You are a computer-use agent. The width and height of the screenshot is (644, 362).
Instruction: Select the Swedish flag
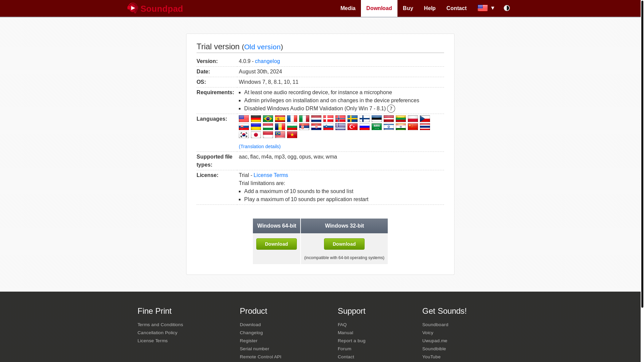353,119
